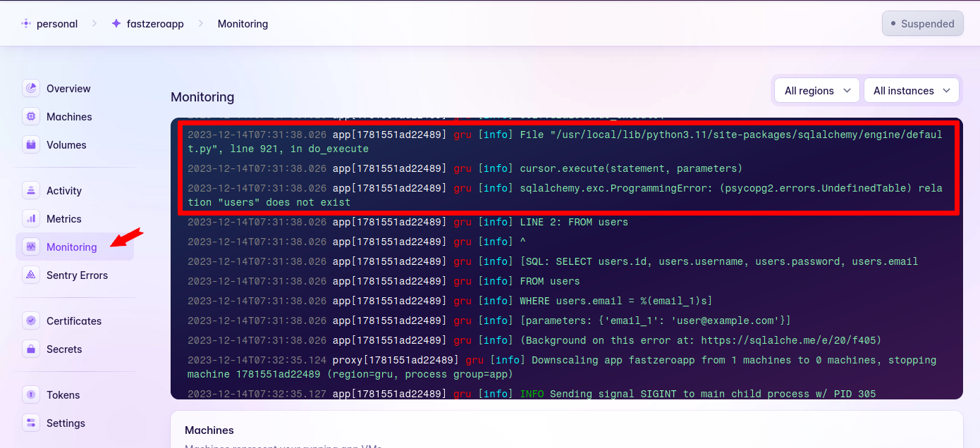The height and width of the screenshot is (448, 980).
Task: Select the Monitoring menu item
Action: coord(75,247)
